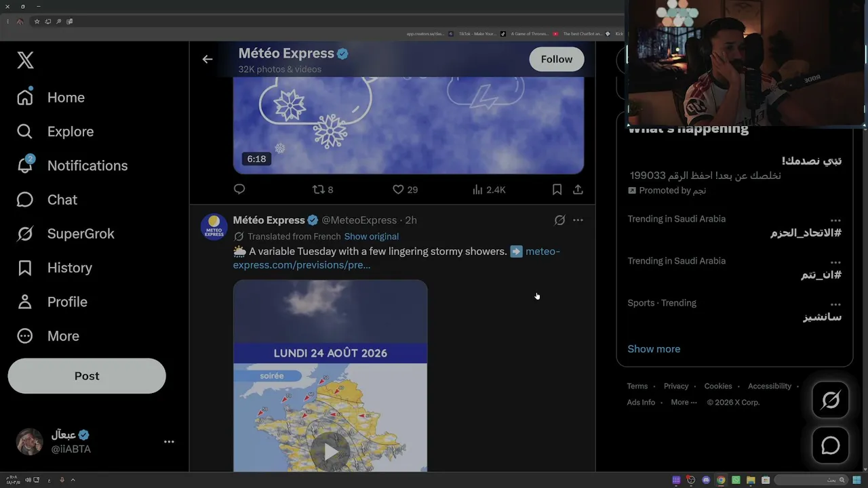Click the X logo in the sidebar
The width and height of the screenshot is (868, 488).
click(25, 60)
